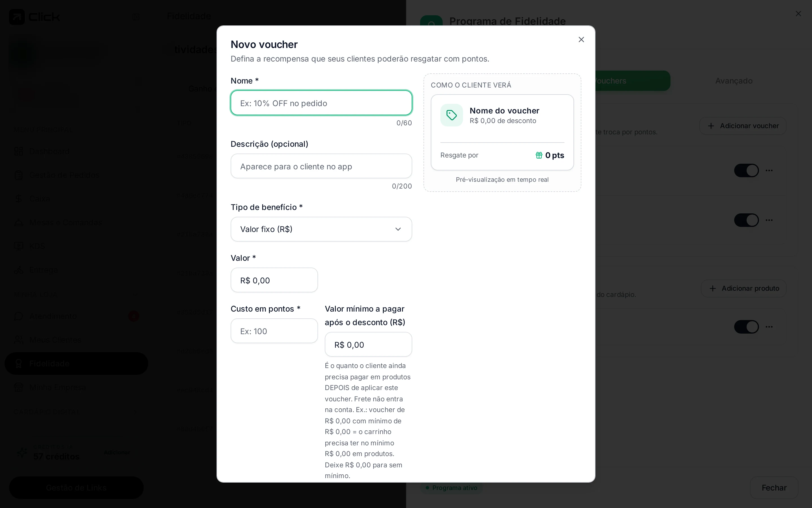Open Gestão de Pedidos in the sidebar

[x=76, y=175]
